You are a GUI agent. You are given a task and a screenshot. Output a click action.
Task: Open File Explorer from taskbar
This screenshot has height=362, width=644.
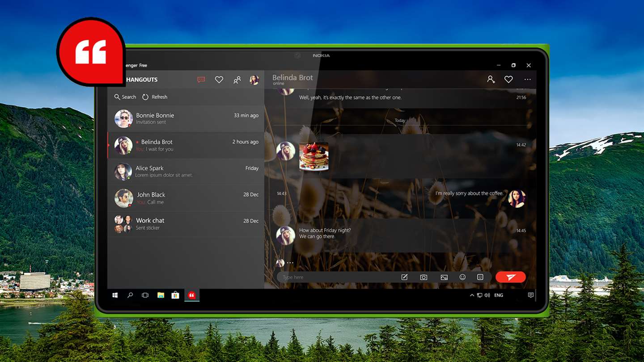[x=161, y=295]
